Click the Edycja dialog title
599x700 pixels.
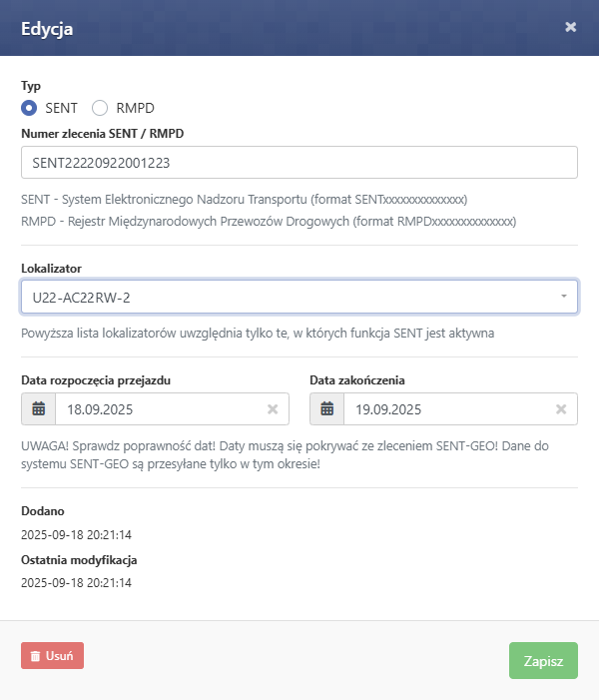[47, 29]
